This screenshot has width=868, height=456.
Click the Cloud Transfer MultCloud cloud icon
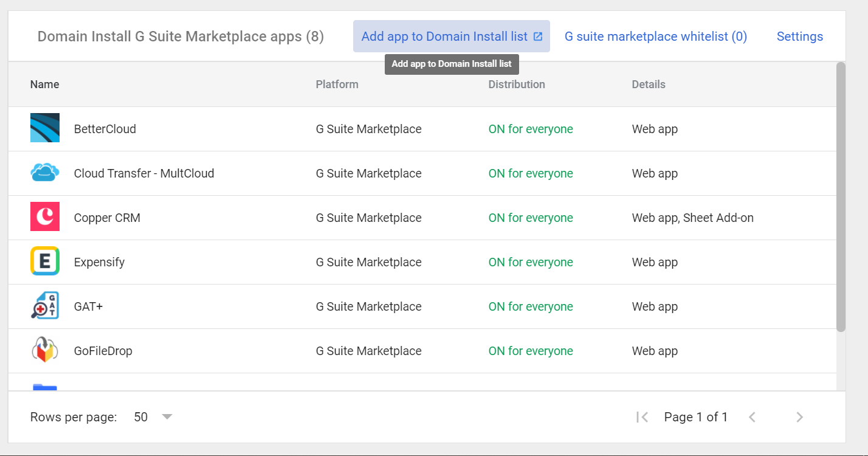coord(45,173)
